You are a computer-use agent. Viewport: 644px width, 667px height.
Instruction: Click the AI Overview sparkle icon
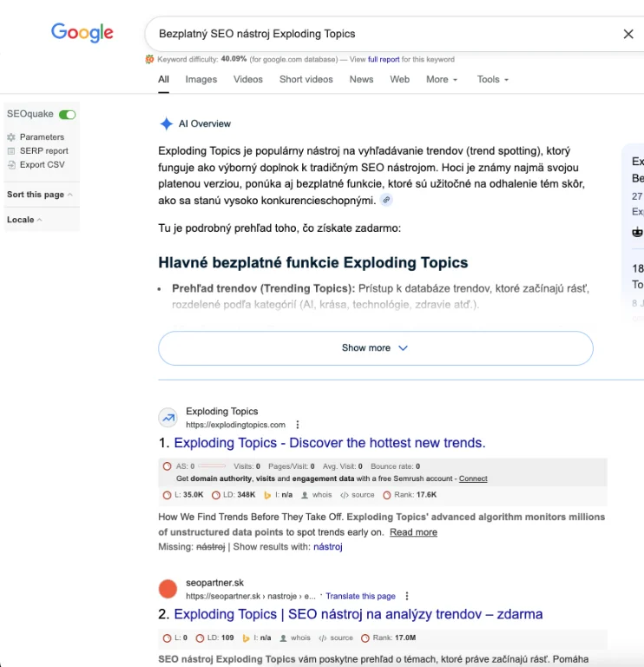(166, 123)
